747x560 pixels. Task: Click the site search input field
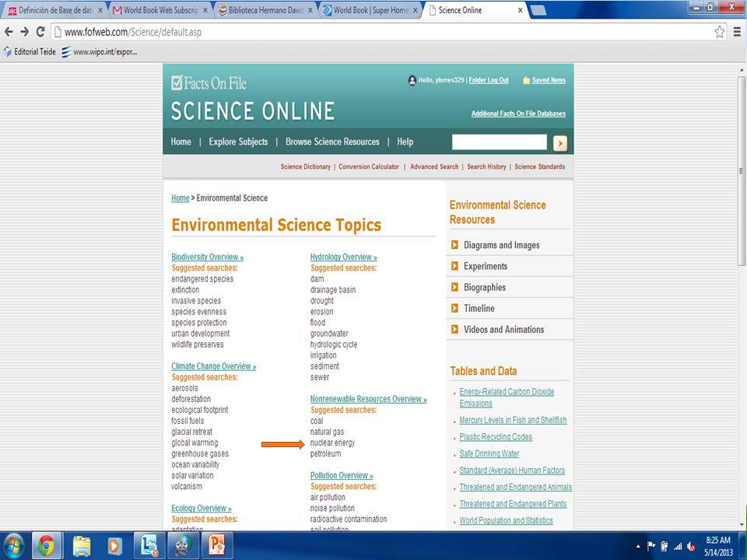click(x=500, y=142)
